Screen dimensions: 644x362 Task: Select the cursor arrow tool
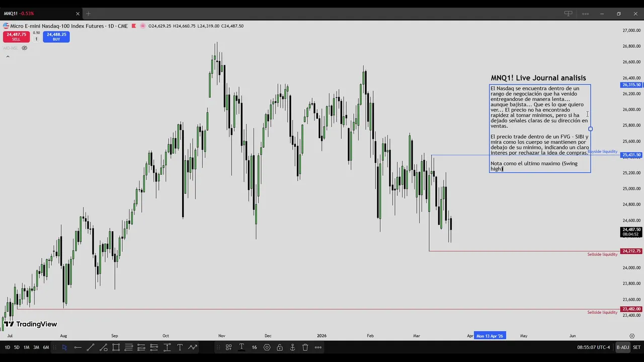click(x=64, y=347)
